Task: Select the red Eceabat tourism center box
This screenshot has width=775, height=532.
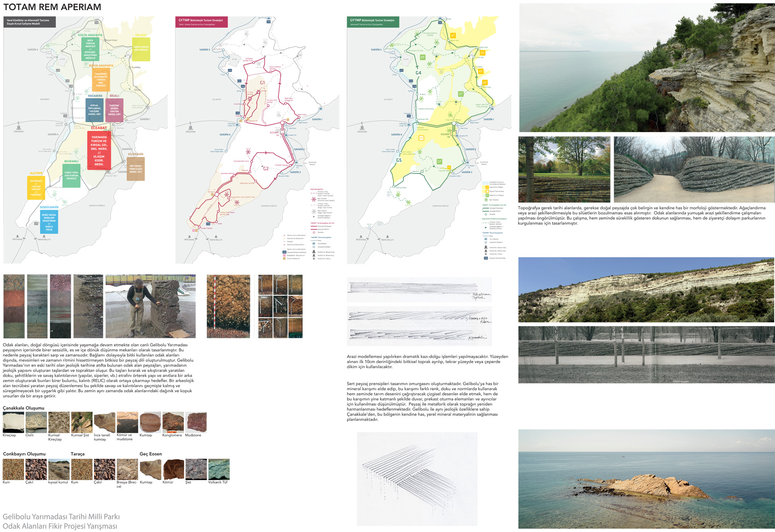Action: [99, 150]
